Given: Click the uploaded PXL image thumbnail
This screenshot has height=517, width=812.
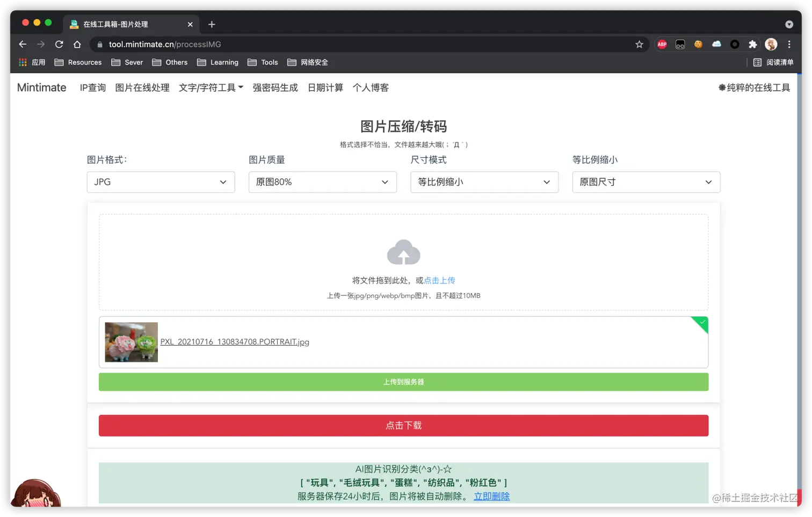Looking at the screenshot, I should 131,342.
